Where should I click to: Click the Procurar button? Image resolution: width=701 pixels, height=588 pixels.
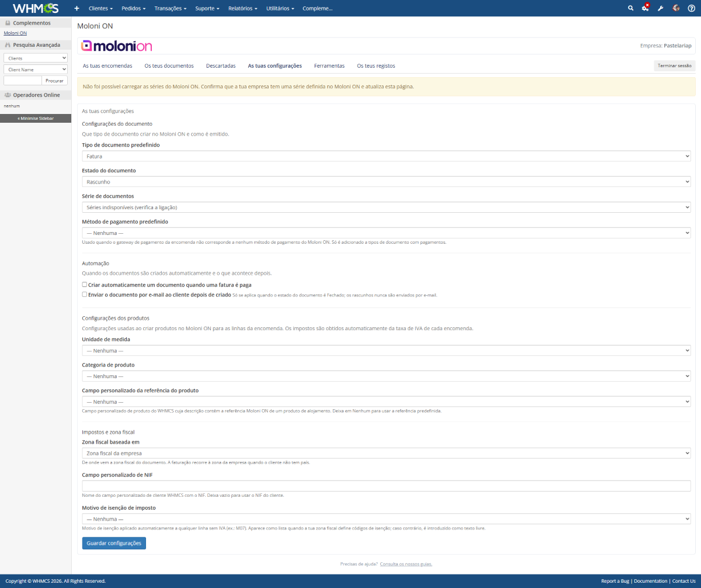click(55, 81)
